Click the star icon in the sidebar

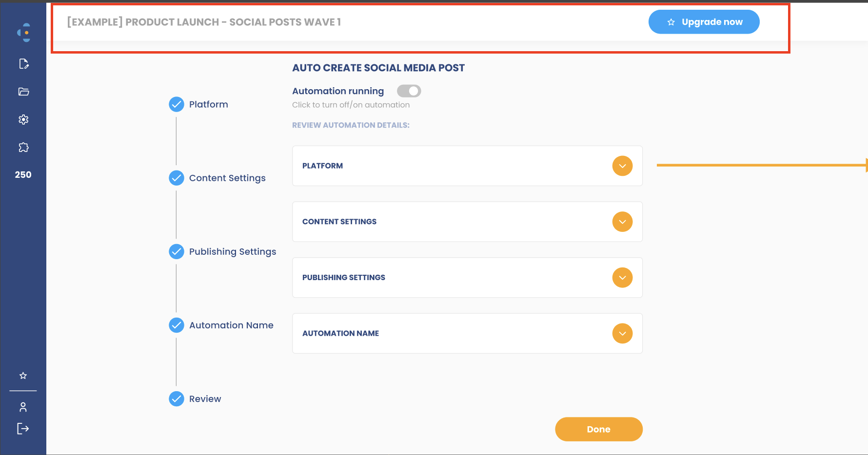tap(23, 376)
